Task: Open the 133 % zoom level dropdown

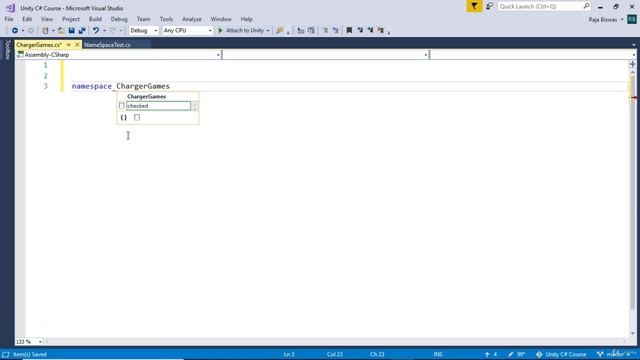Action: pos(29,342)
